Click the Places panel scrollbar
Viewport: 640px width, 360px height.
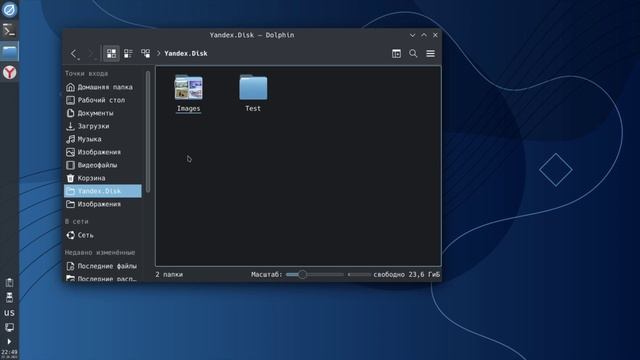tap(148, 131)
